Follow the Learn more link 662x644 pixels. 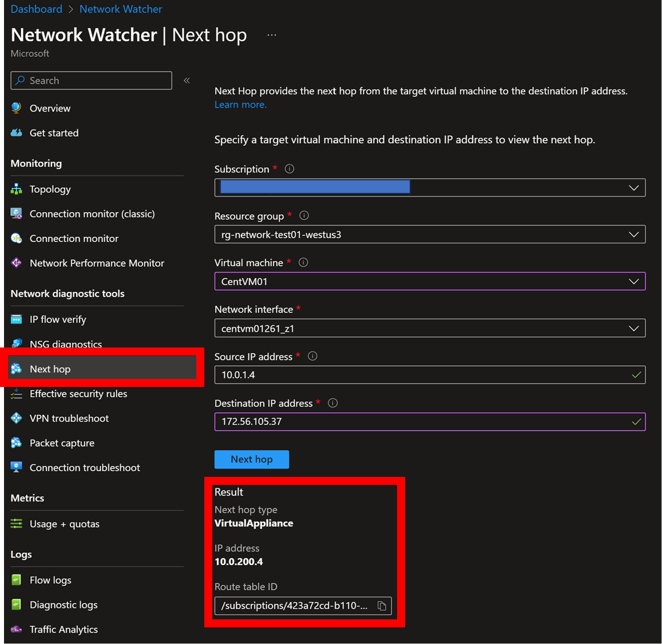(x=241, y=104)
